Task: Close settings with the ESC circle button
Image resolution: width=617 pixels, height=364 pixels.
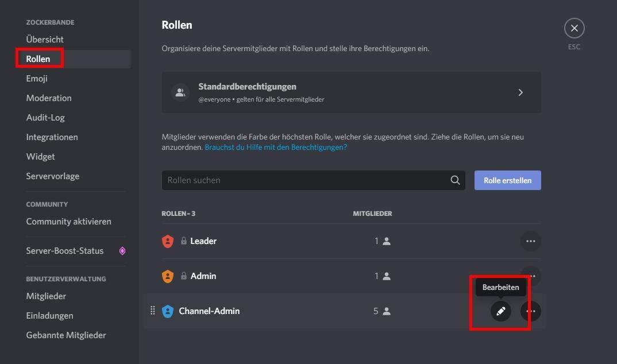Action: click(x=574, y=28)
